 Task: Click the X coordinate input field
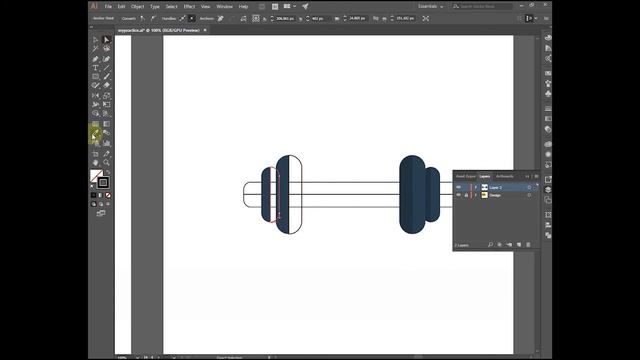[285, 18]
